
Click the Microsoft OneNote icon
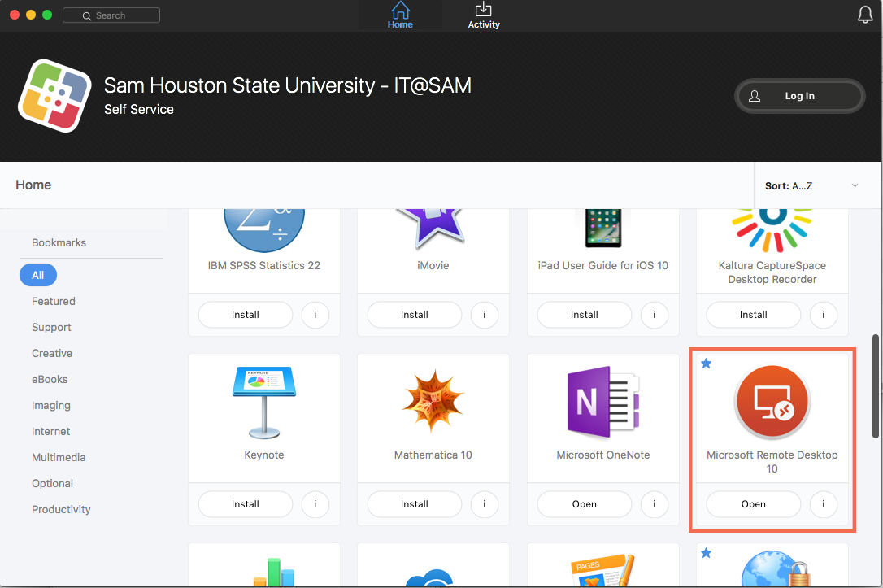603,402
